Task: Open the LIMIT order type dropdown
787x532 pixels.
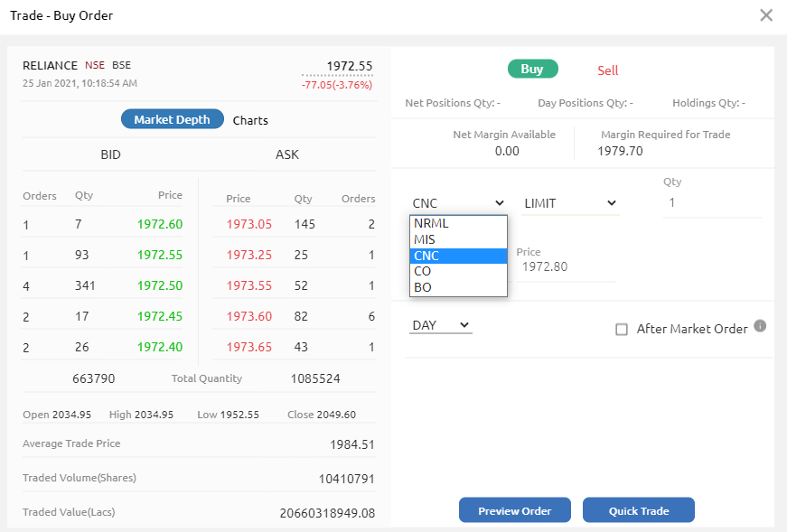Action: pyautogui.click(x=569, y=203)
